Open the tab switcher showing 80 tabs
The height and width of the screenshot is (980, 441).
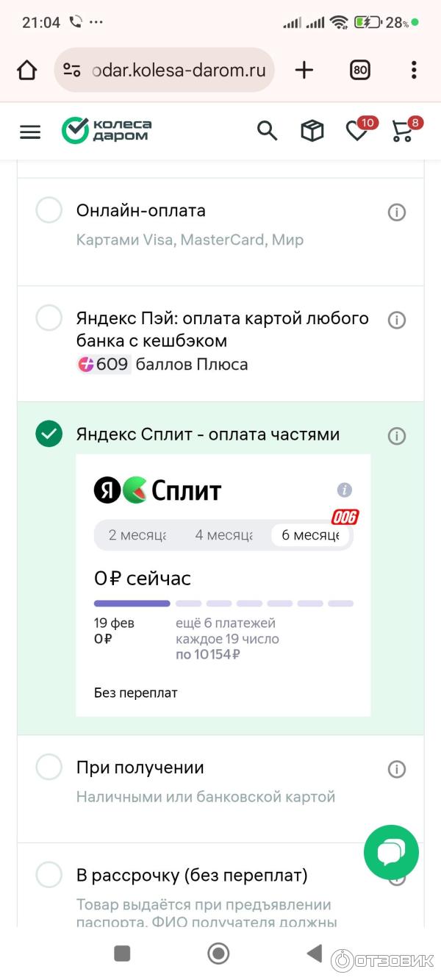point(359,70)
